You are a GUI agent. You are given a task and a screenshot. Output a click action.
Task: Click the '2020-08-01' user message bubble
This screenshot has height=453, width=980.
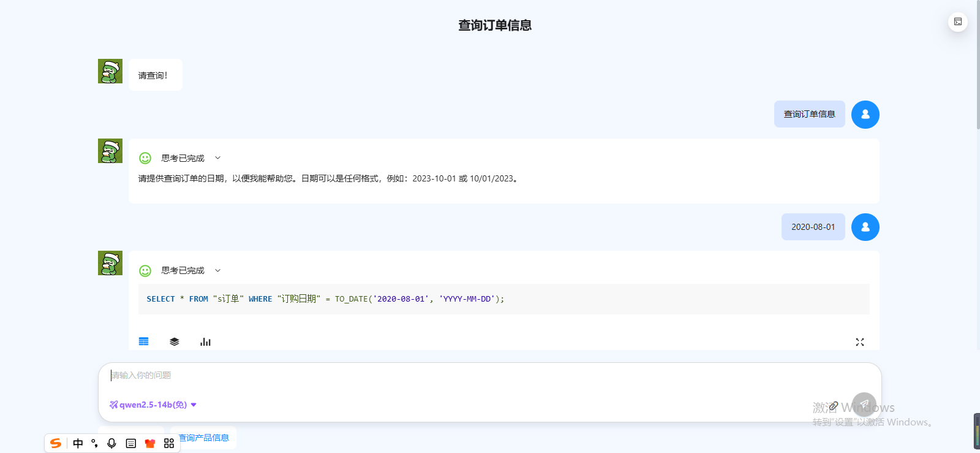coord(813,227)
